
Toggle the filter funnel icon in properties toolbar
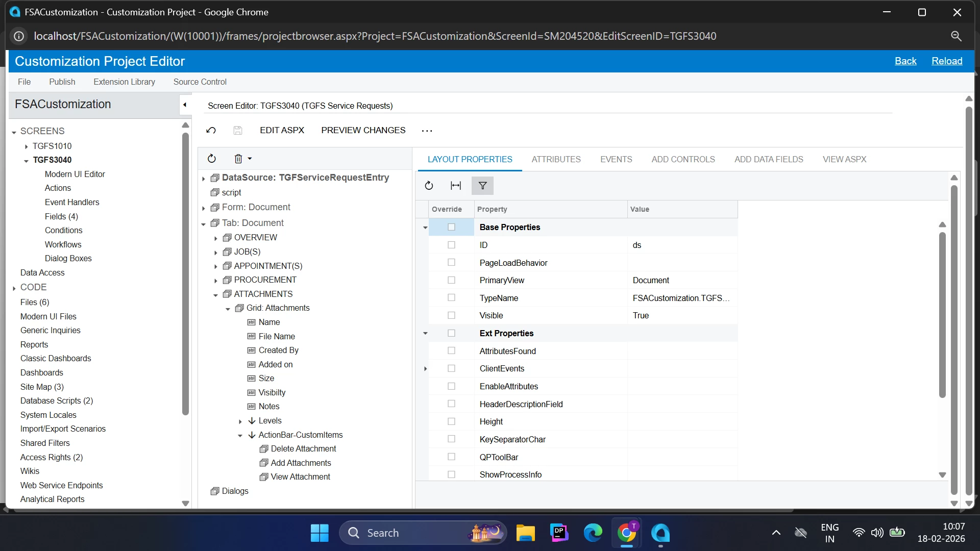[482, 186]
